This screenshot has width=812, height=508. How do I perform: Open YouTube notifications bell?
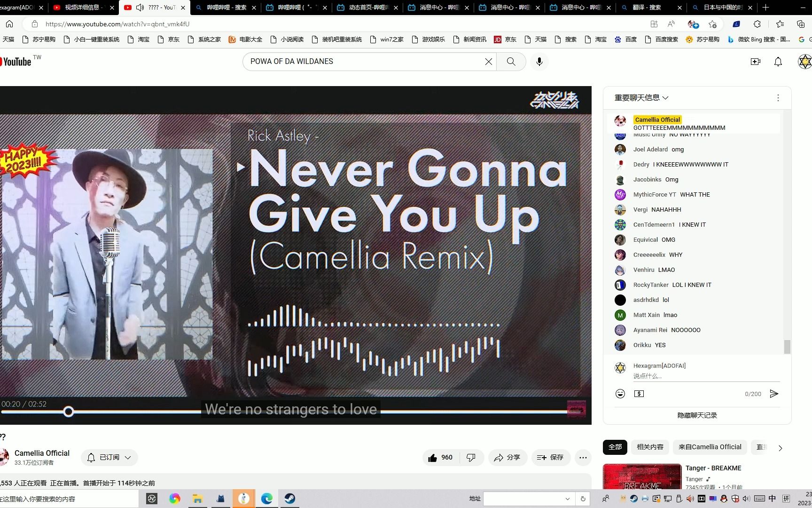click(778, 62)
